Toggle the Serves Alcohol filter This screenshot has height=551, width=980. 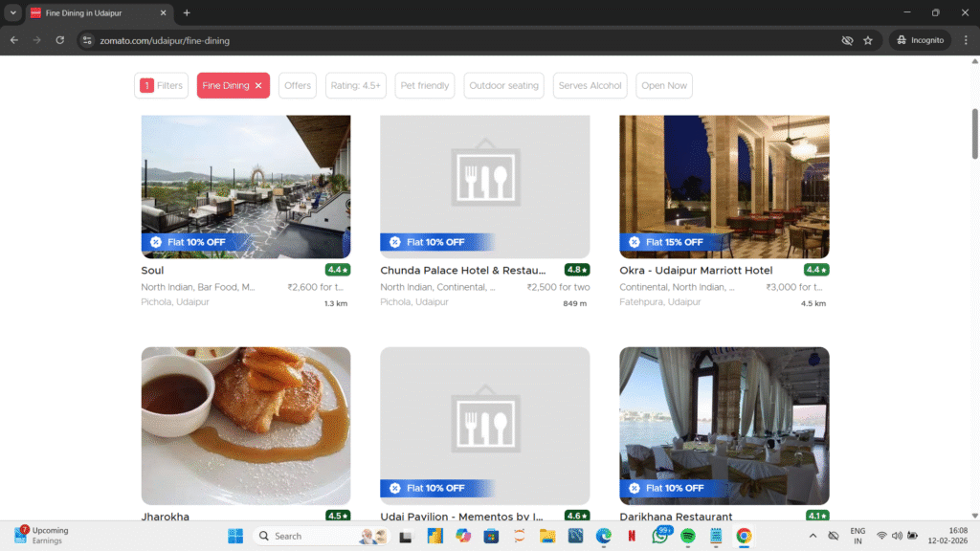(590, 86)
